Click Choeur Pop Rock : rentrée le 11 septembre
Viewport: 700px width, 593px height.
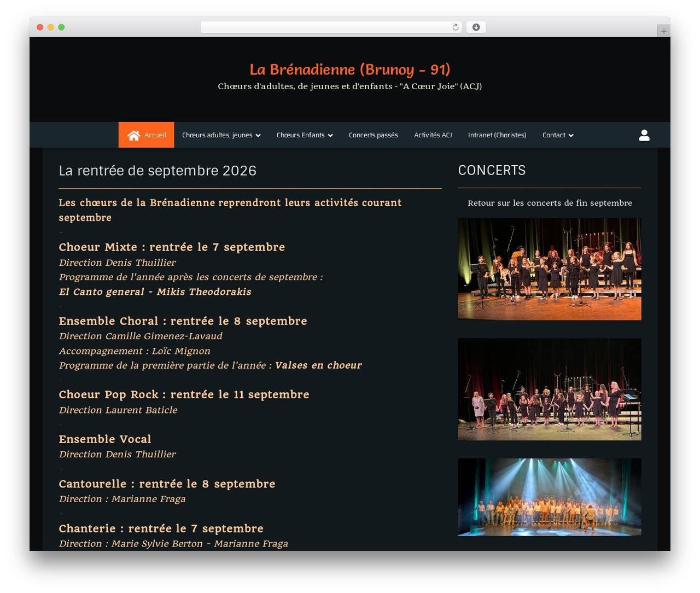[x=184, y=394]
